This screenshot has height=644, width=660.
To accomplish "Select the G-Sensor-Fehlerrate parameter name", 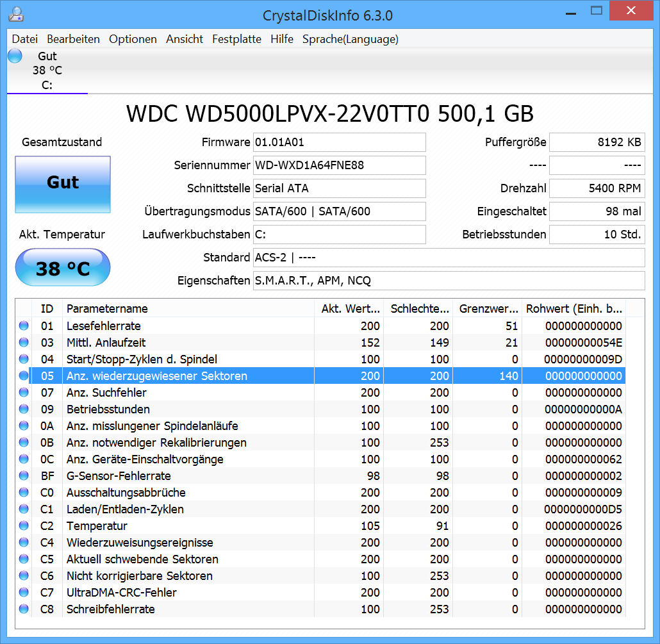I will pyautogui.click(x=119, y=476).
